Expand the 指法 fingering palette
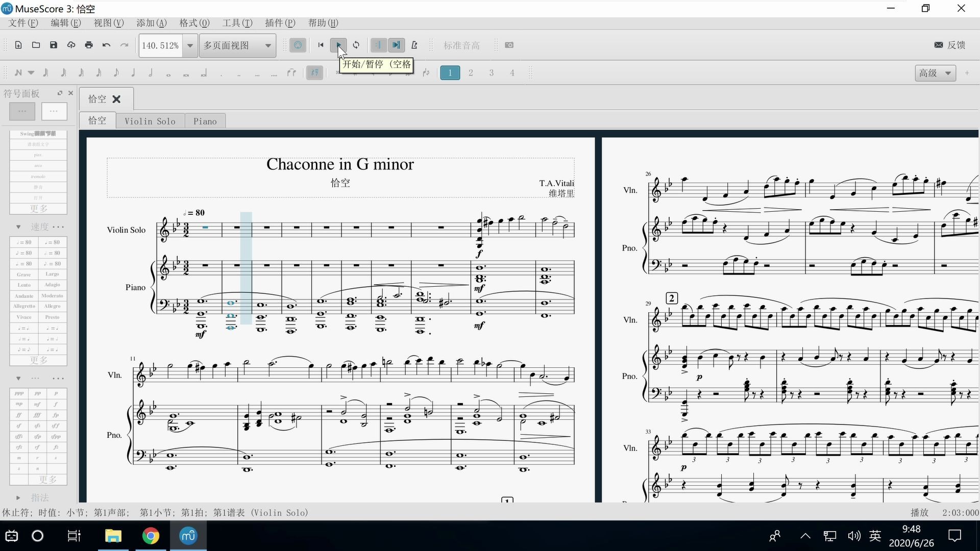 click(x=18, y=497)
